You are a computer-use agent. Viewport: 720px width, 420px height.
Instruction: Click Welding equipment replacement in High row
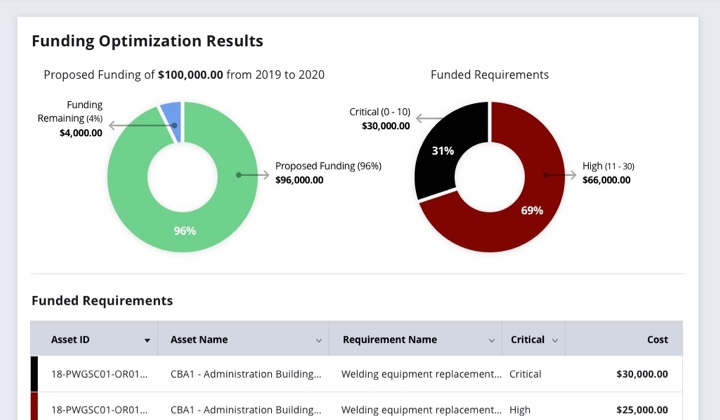click(x=421, y=410)
